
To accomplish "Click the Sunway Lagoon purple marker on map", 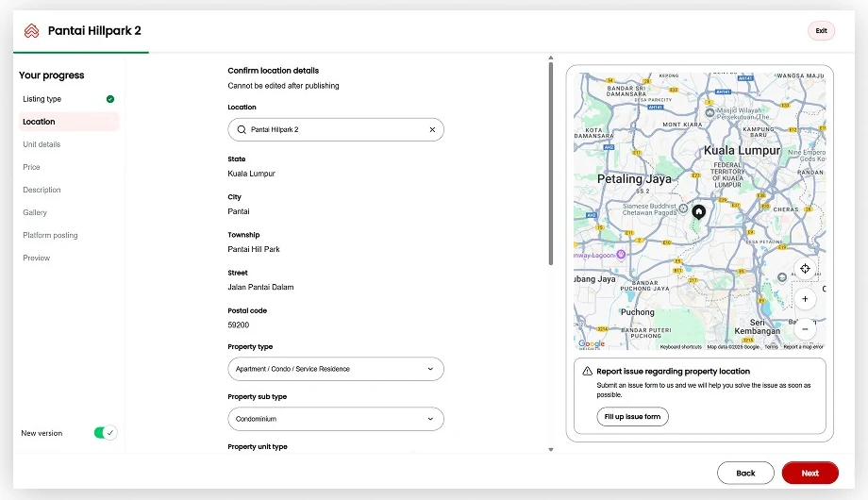I will (621, 255).
